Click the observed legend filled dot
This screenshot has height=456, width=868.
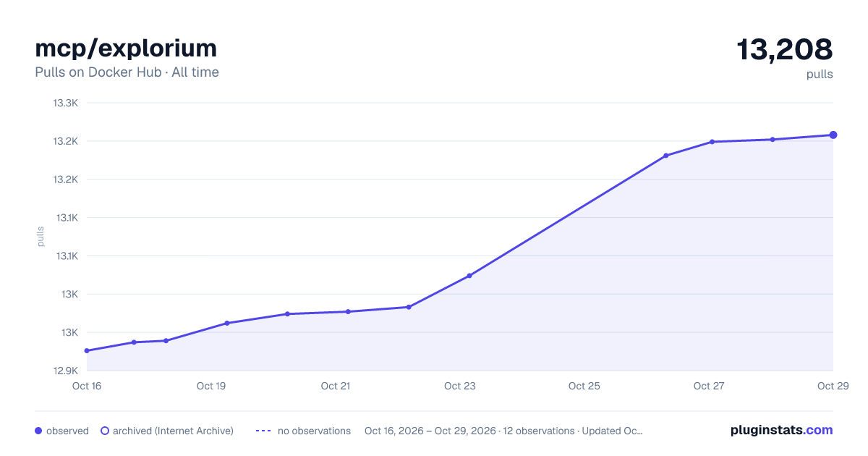coord(38,431)
